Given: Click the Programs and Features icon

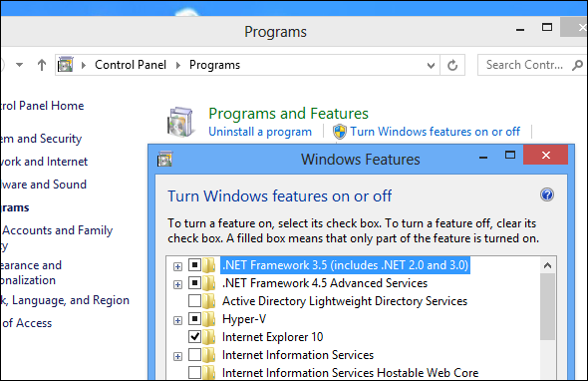Looking at the screenshot, I should (x=180, y=122).
